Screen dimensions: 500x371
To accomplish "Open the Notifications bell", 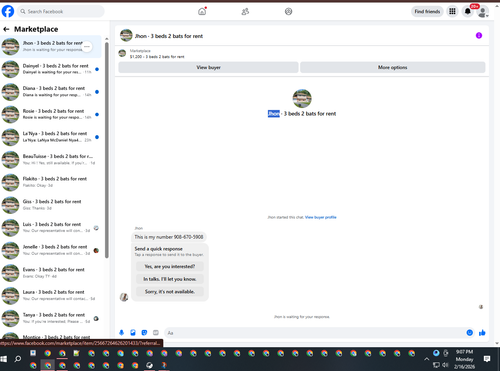I will pyautogui.click(x=468, y=11).
